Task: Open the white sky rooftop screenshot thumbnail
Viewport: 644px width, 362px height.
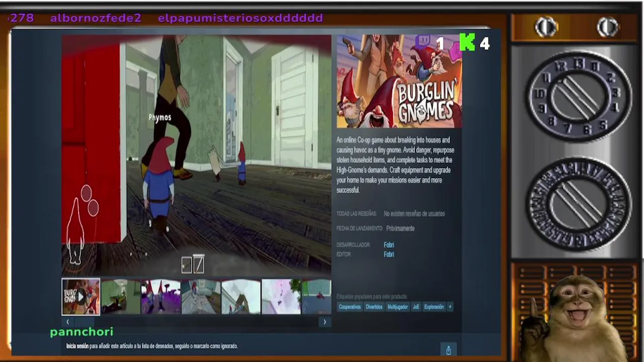Action: [x=241, y=297]
